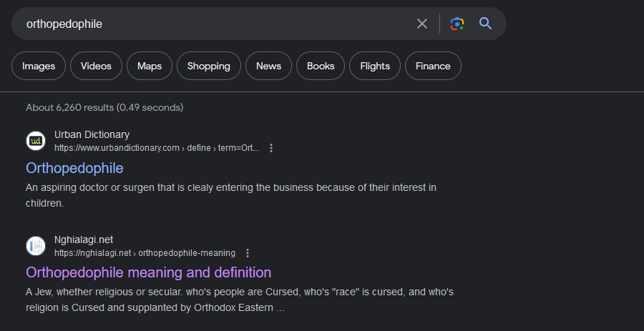The width and height of the screenshot is (644, 331).
Task: Open Google Lens image search
Action: coord(457,24)
